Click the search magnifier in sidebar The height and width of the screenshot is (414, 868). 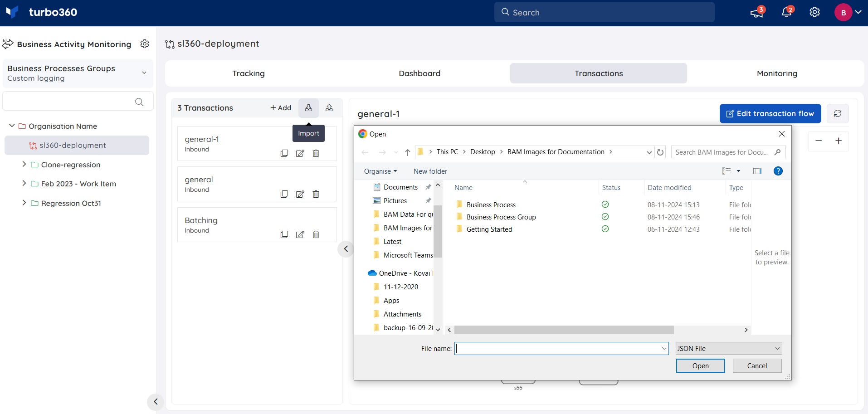pos(139,102)
